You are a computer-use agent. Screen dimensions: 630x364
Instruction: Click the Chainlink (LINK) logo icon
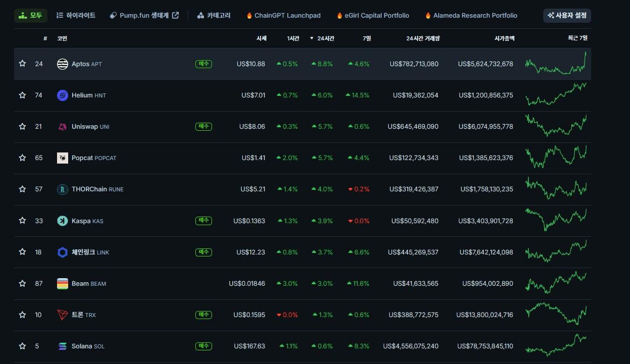[x=63, y=252]
